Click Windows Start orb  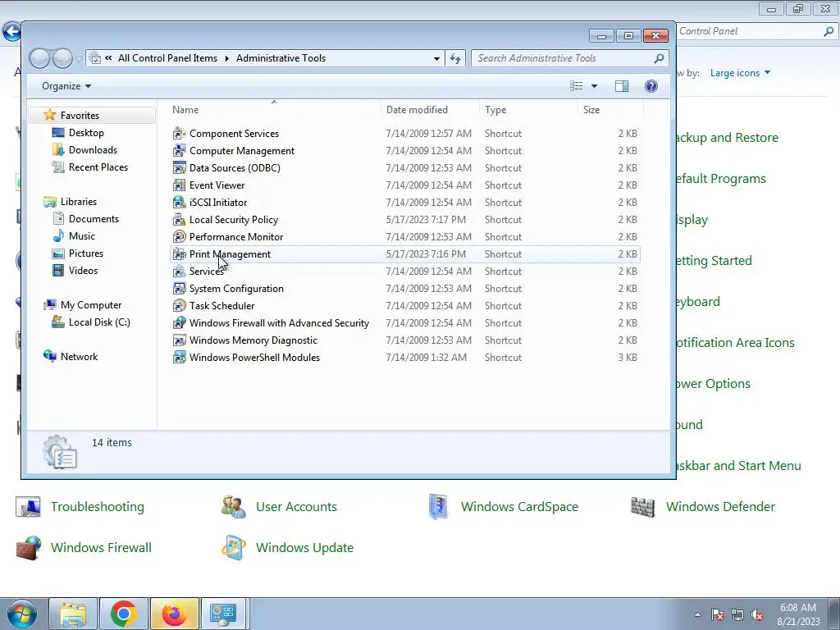pyautogui.click(x=22, y=614)
